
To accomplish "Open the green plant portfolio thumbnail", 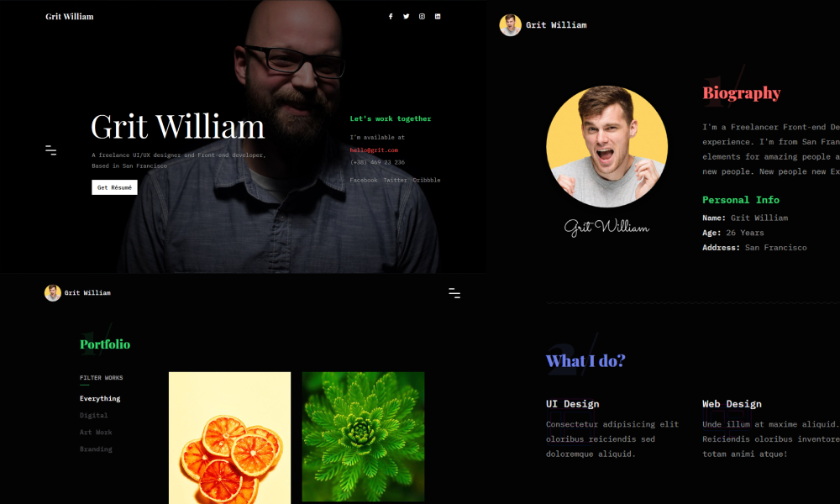I will pyautogui.click(x=363, y=437).
